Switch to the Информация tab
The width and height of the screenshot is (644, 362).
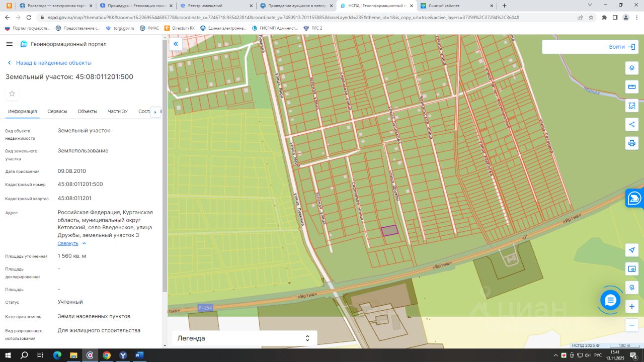point(22,112)
